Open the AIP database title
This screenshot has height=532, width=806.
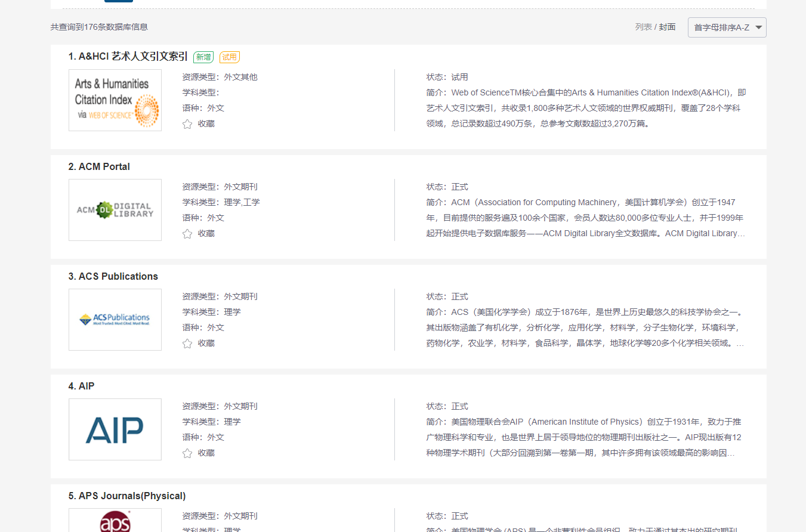(x=82, y=386)
